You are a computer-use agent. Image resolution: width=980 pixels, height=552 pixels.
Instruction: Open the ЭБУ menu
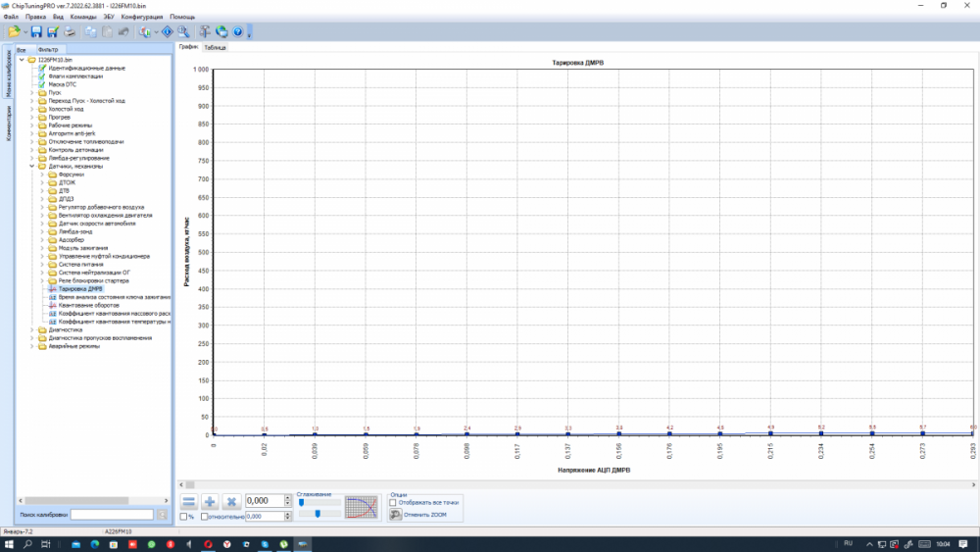[x=109, y=17]
